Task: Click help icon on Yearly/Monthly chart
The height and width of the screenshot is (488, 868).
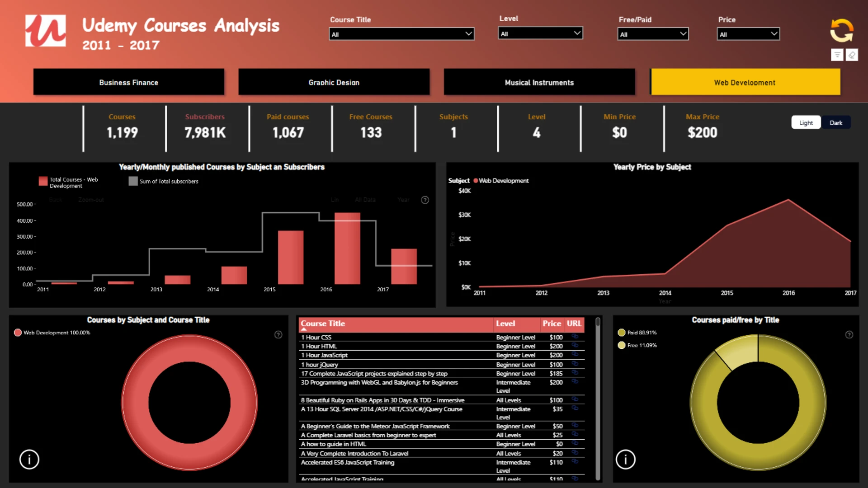Action: tap(425, 200)
